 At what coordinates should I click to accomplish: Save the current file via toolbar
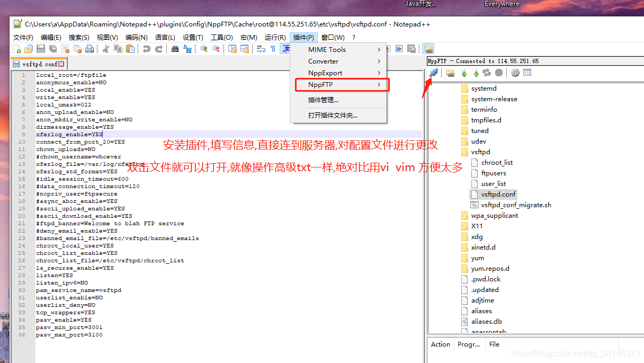coord(41,49)
